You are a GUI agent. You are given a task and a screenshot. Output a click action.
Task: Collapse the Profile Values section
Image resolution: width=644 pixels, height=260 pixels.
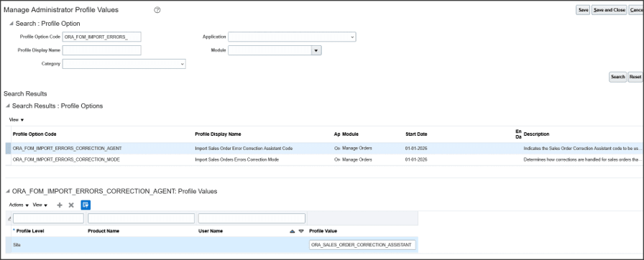pyautogui.click(x=8, y=192)
